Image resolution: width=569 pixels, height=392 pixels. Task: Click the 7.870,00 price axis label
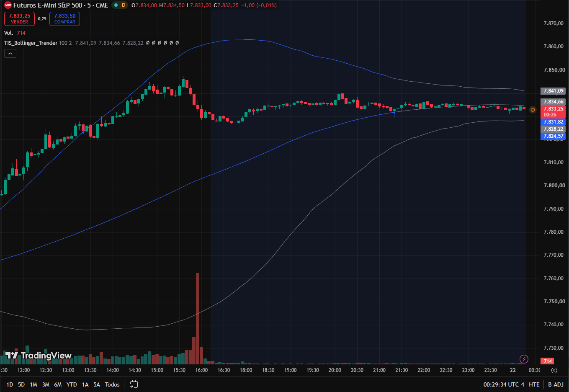554,23
